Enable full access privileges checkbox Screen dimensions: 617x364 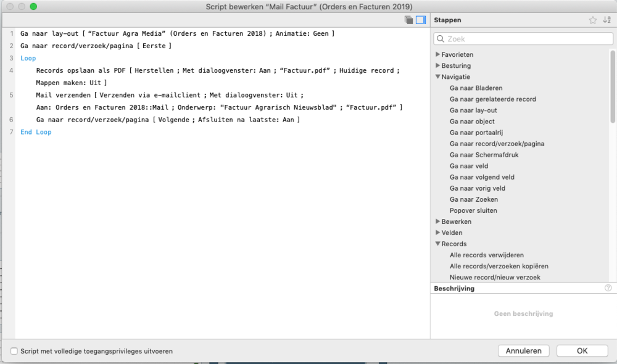pos(14,351)
